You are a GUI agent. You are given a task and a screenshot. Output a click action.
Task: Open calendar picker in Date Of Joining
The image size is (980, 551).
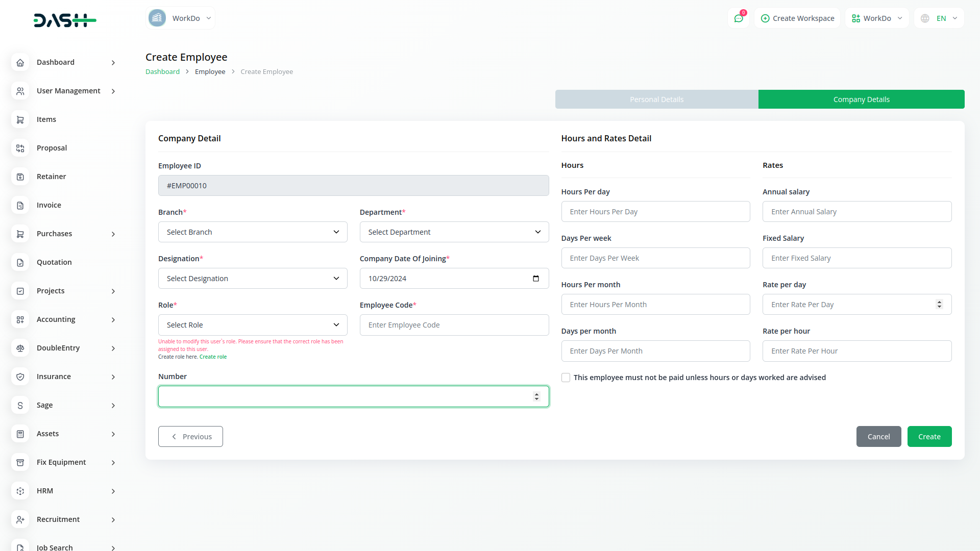(535, 279)
